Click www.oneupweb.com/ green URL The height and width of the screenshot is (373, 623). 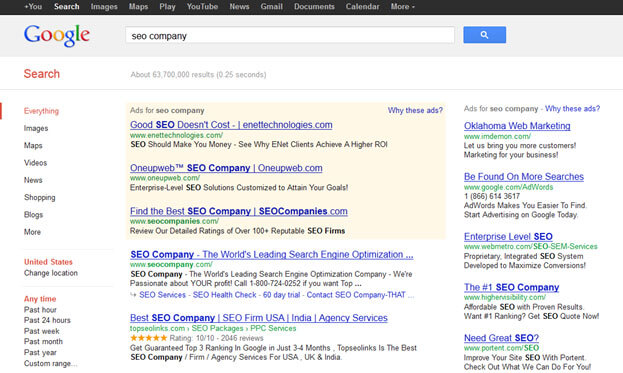pos(165,178)
